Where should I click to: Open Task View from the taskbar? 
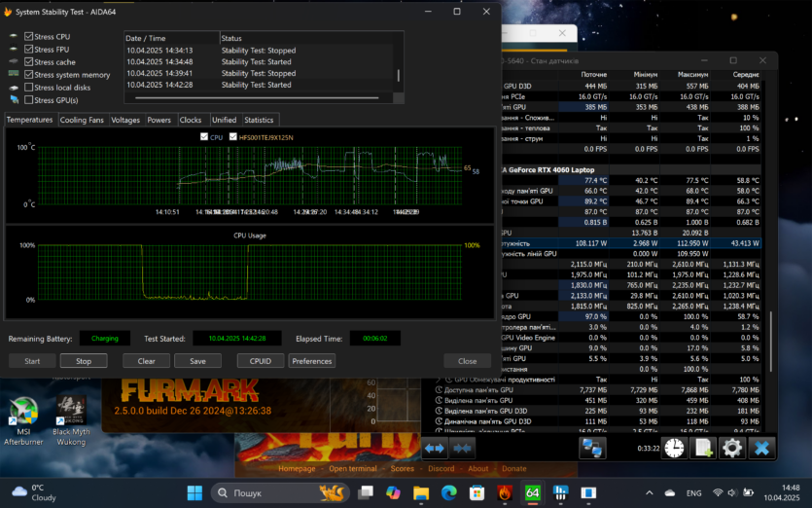(x=366, y=493)
